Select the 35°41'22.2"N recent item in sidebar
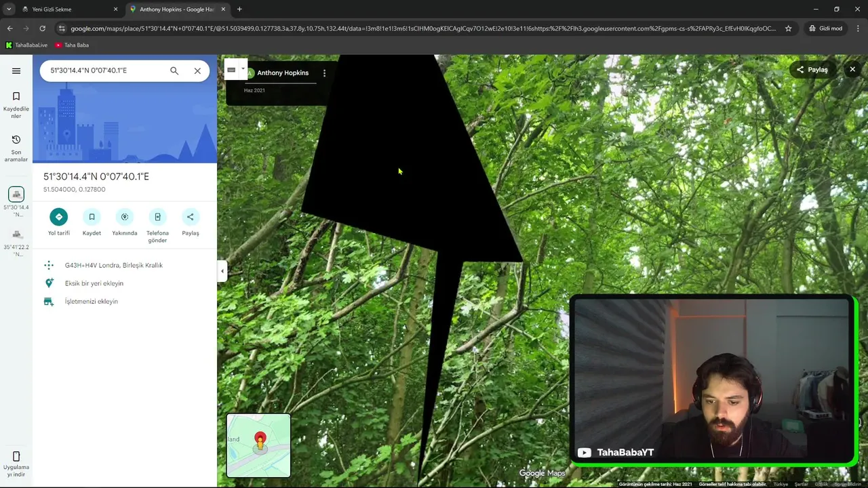868x488 pixels. click(x=16, y=243)
